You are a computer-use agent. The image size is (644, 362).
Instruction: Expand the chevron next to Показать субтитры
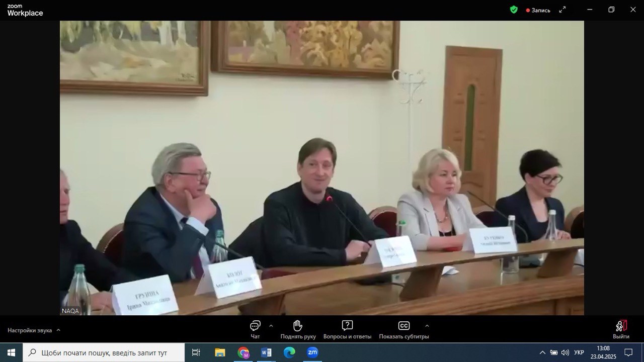pyautogui.click(x=427, y=325)
